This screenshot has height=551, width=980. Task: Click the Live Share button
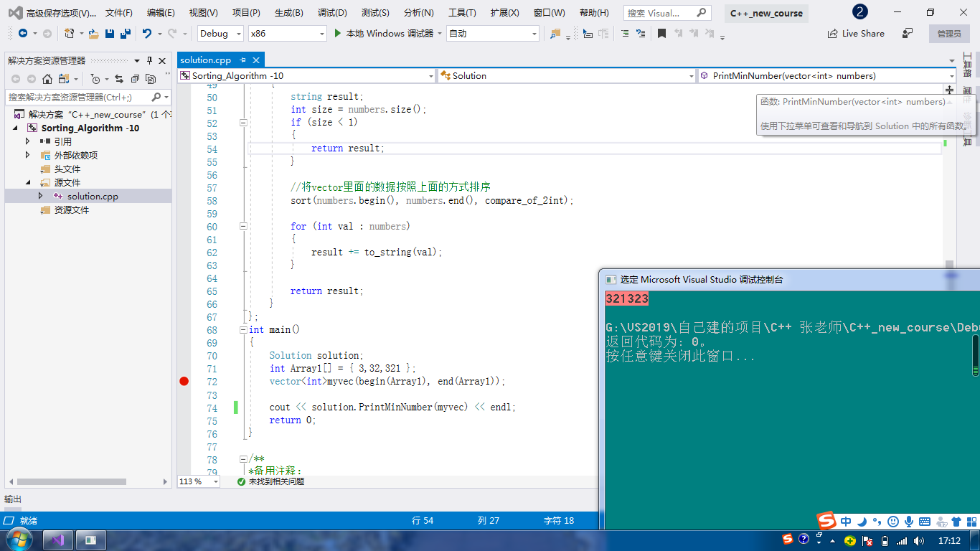coord(856,34)
